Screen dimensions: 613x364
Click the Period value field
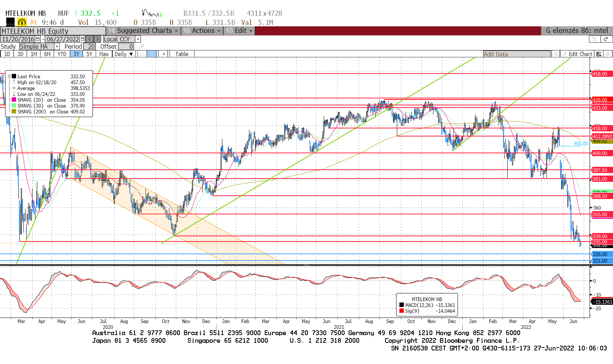tap(90, 46)
